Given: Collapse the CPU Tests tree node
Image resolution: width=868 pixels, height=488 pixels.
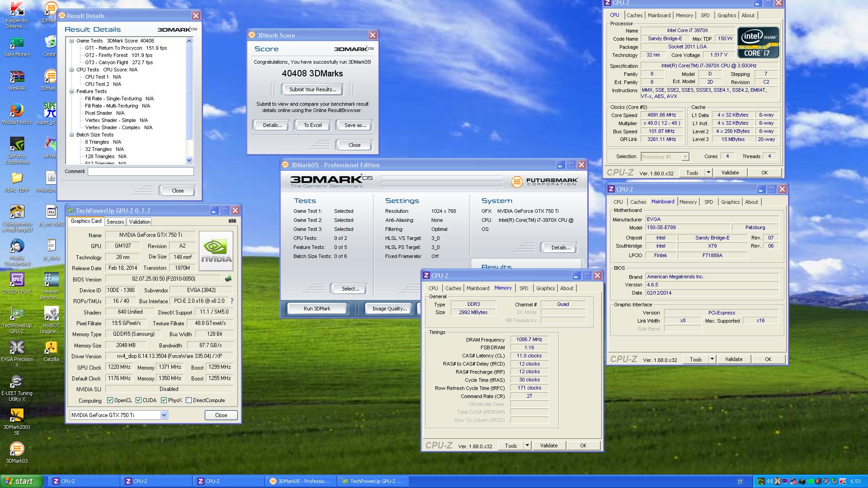Looking at the screenshot, I should point(71,70).
